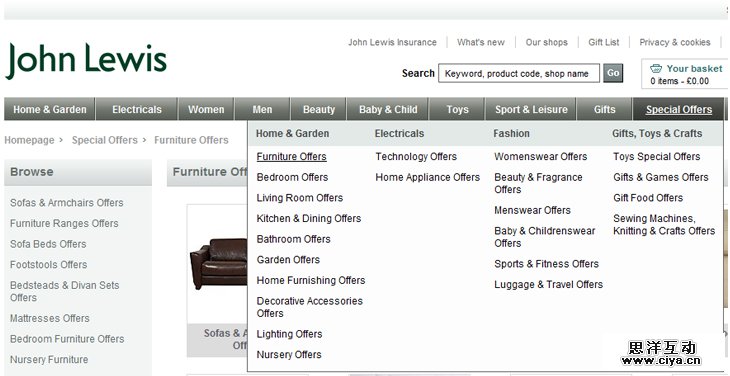This screenshot has height=376, width=730.
Task: Open Mattresses Offers sidebar link
Action: click(49, 318)
